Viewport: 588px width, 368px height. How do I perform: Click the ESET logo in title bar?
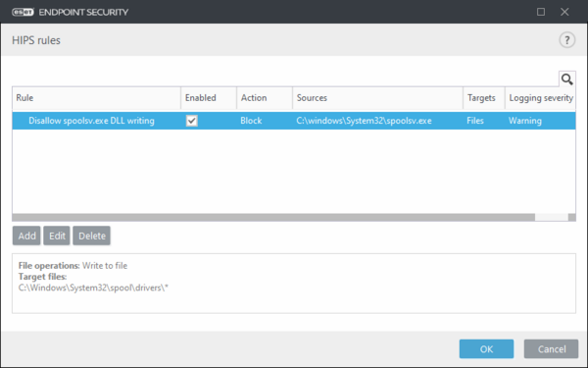coord(23,12)
